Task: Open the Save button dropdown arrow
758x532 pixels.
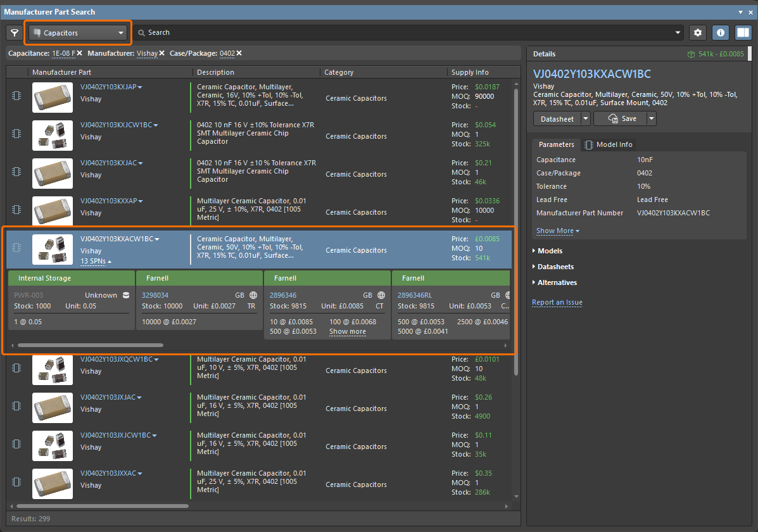Action: point(651,119)
